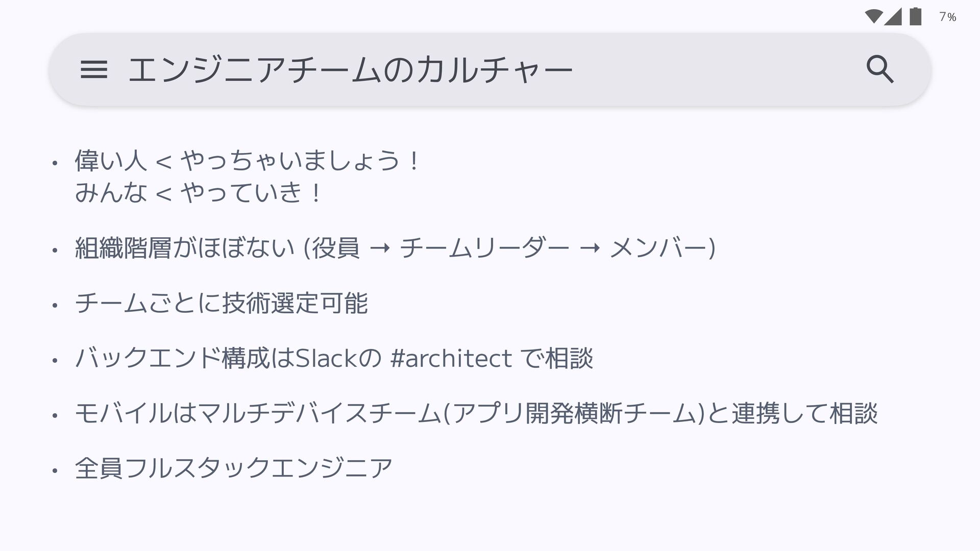Select the みんな < やっていき! line

point(198,193)
